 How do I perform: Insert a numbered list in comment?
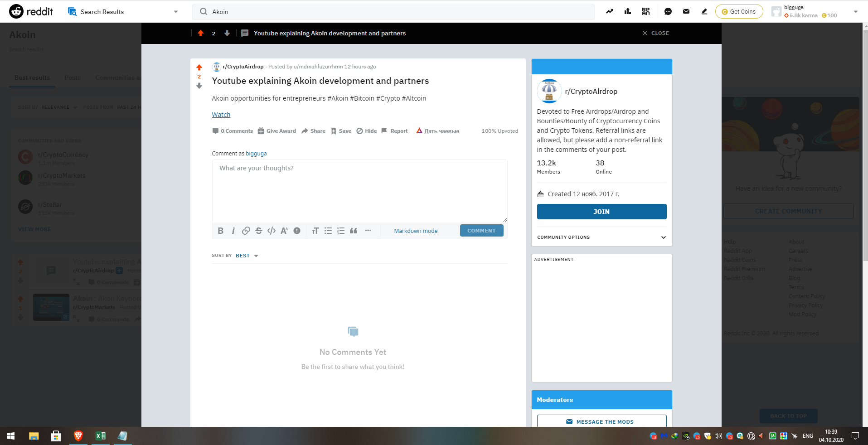pyautogui.click(x=341, y=231)
